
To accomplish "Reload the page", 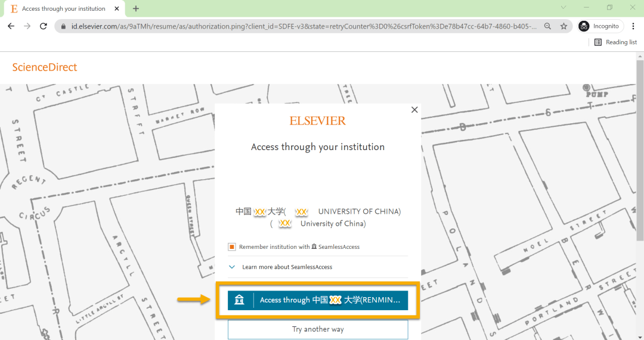I will coord(43,26).
